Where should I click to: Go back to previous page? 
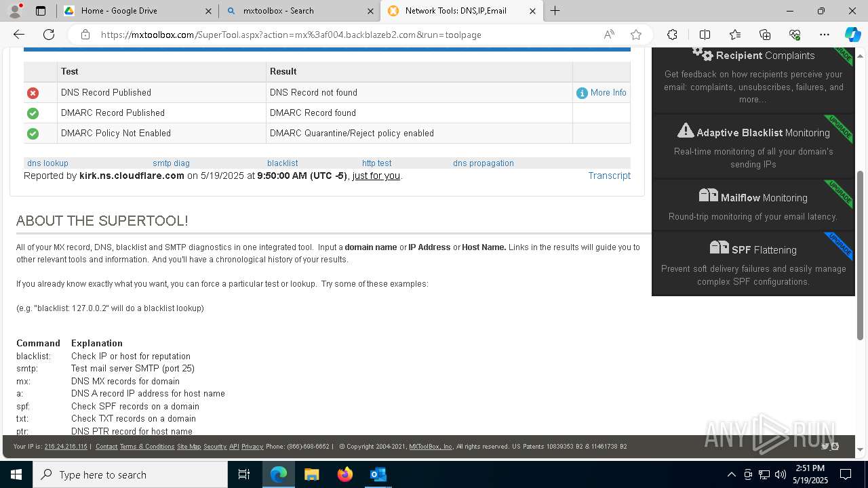(x=19, y=35)
